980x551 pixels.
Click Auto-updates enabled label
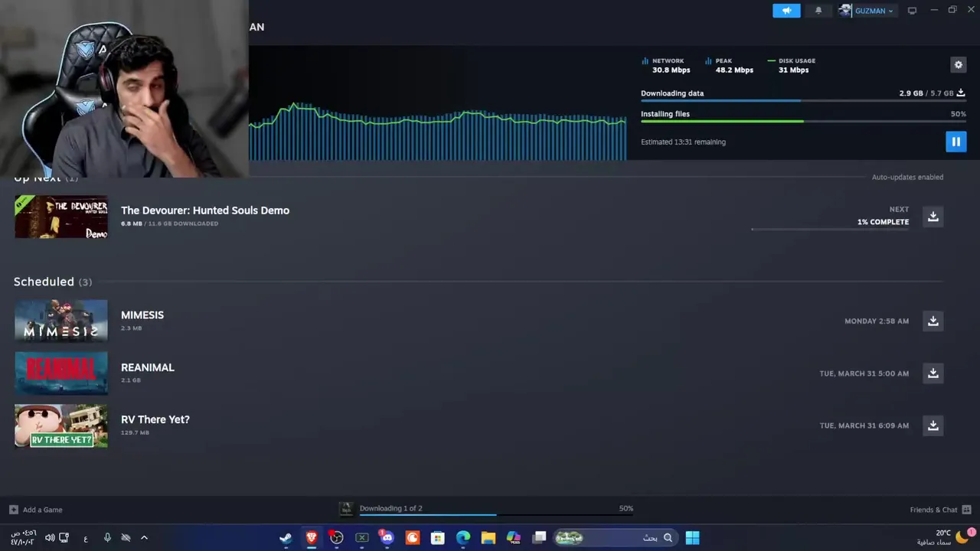pos(907,177)
